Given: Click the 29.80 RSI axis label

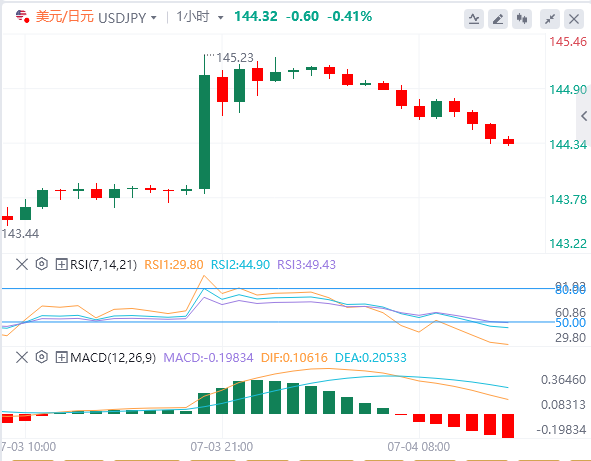Looking at the screenshot, I should pyautogui.click(x=571, y=337).
